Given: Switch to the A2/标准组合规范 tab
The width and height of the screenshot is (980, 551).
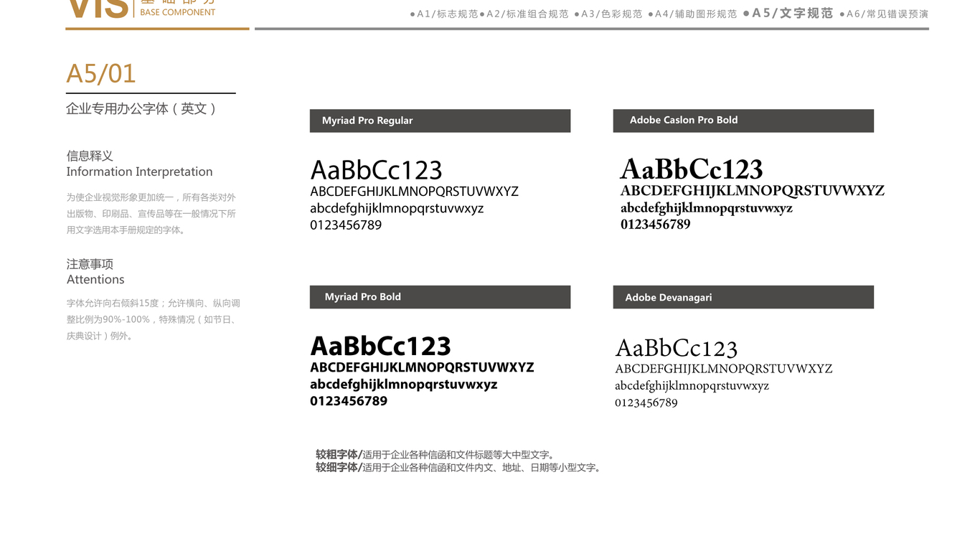Looking at the screenshot, I should pos(524,14).
